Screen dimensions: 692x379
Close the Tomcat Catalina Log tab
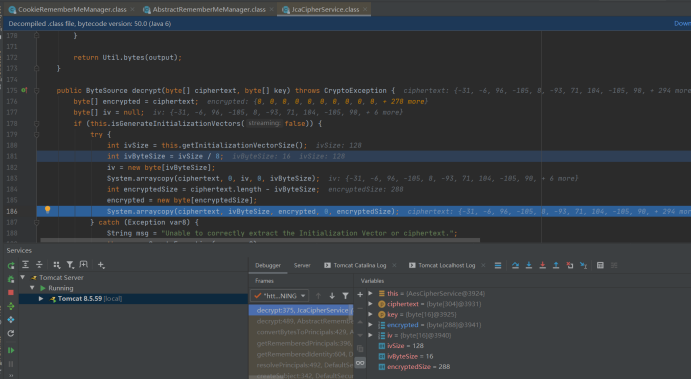[394, 265]
